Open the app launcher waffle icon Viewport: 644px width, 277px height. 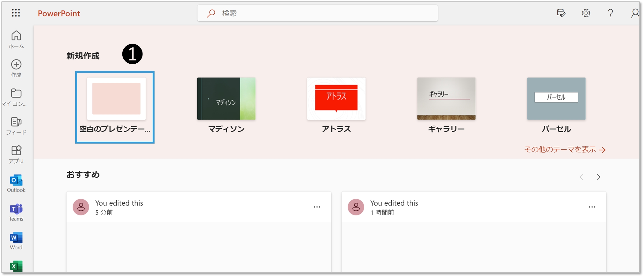coord(16,13)
